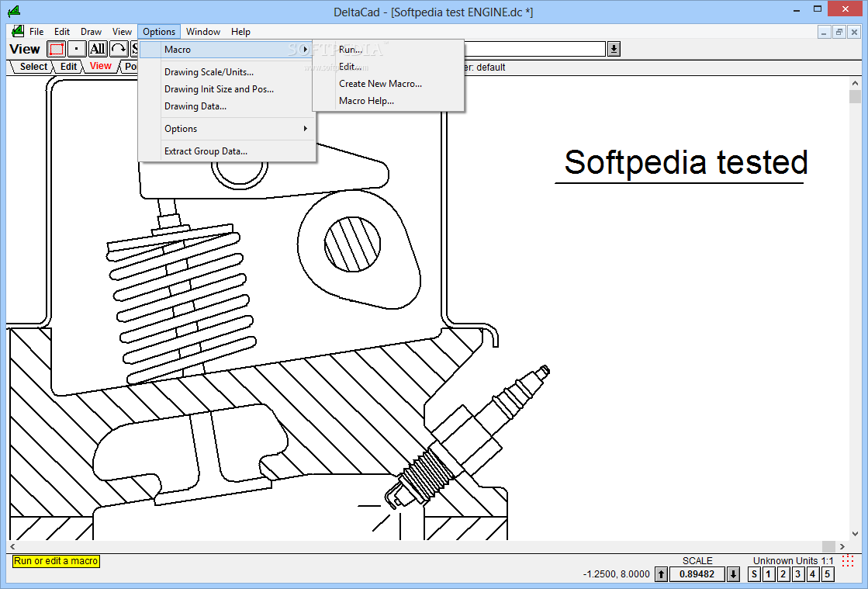Open the Window menu

tap(203, 32)
